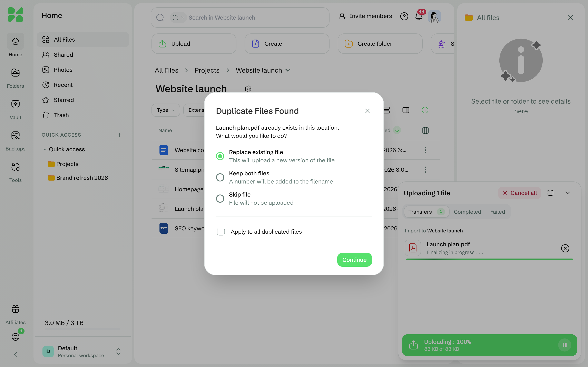
Task: Open the Backups sidebar icon
Action: click(x=15, y=135)
